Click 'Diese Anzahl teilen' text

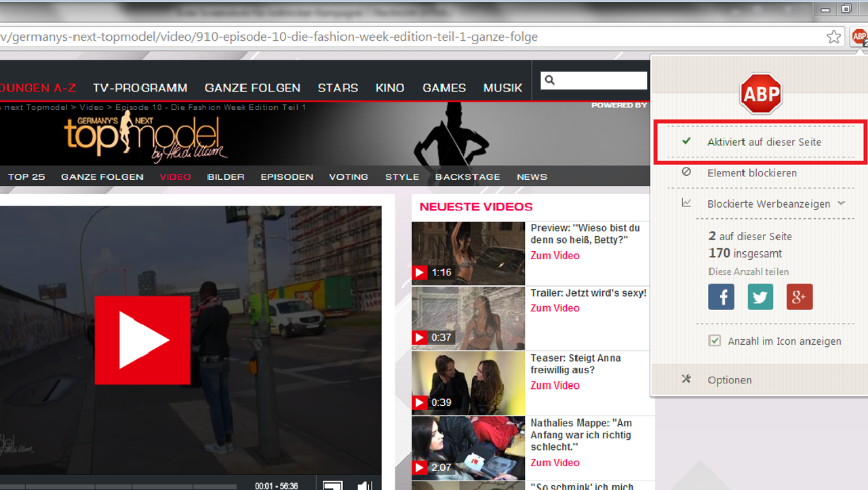[x=749, y=271]
